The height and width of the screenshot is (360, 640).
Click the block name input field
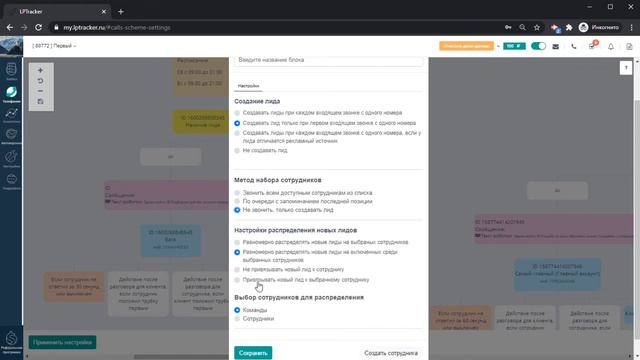[329, 60]
